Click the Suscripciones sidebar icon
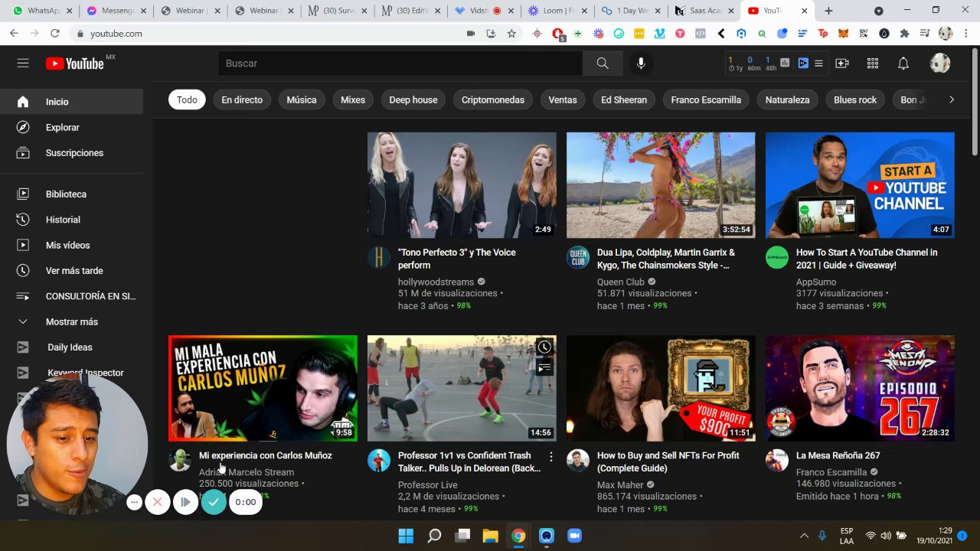Screen dimensions: 980x551 tap(23, 153)
